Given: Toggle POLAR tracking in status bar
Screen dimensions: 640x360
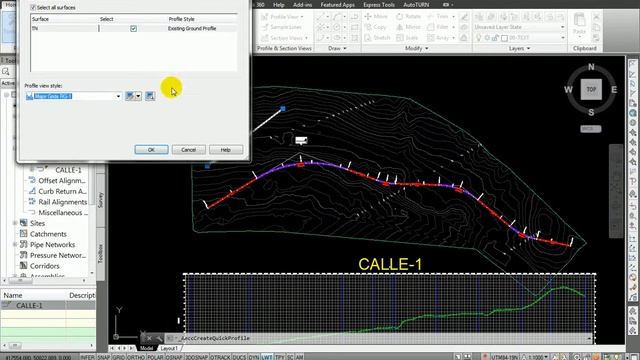Looking at the screenshot, I should [155, 357].
